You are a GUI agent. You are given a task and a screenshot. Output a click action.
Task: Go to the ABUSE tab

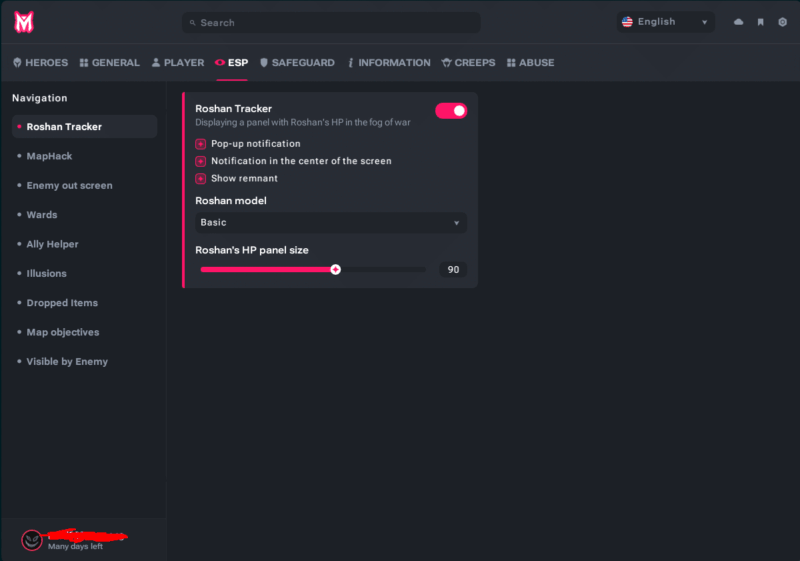coord(531,63)
